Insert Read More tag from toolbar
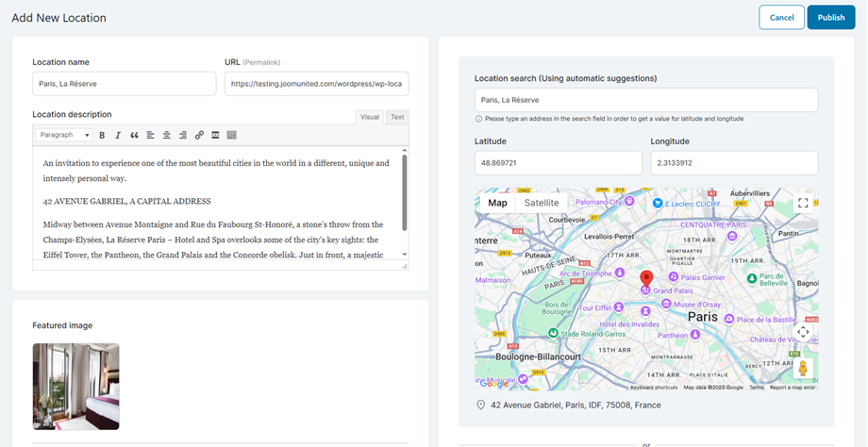 pos(215,136)
